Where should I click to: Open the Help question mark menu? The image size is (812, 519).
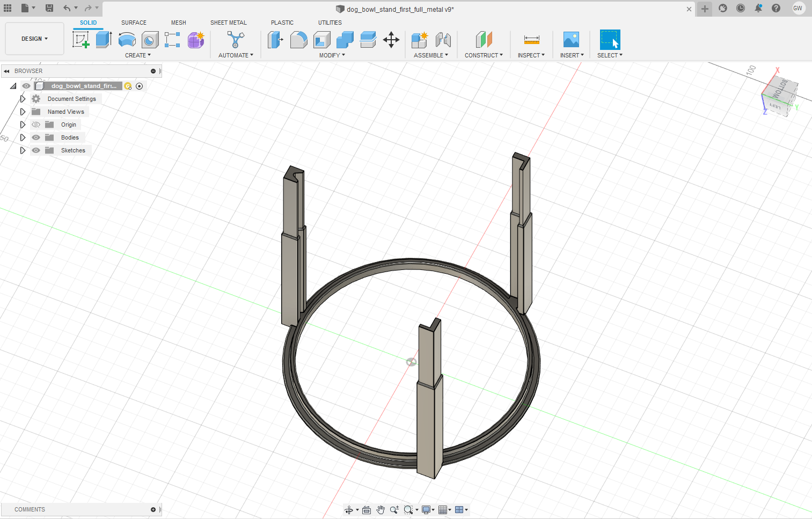776,8
